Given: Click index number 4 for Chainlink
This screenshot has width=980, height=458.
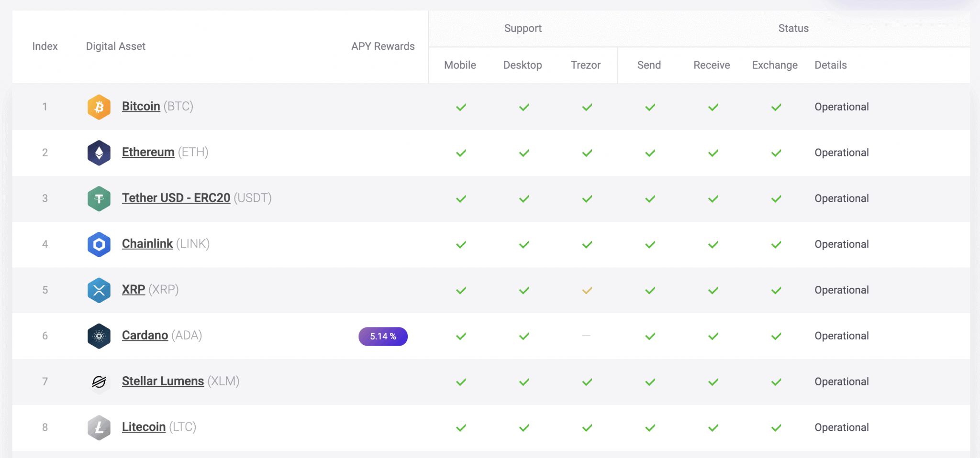Looking at the screenshot, I should click(45, 244).
